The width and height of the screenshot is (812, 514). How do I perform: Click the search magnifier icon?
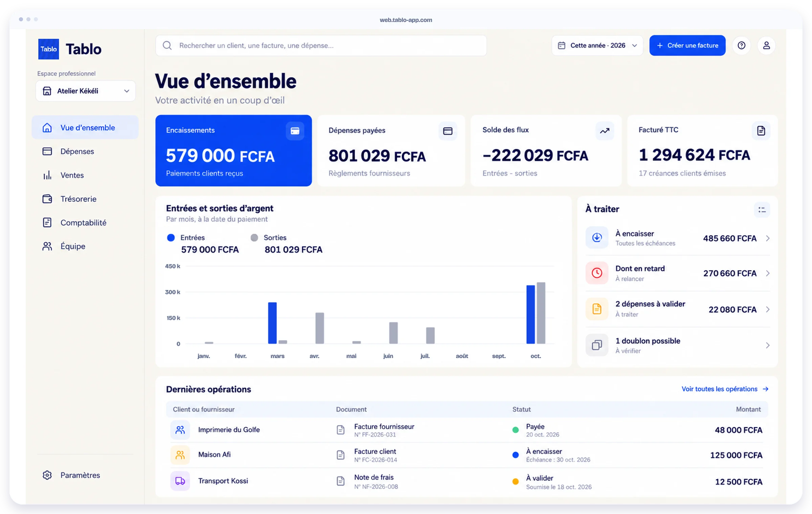pos(167,45)
